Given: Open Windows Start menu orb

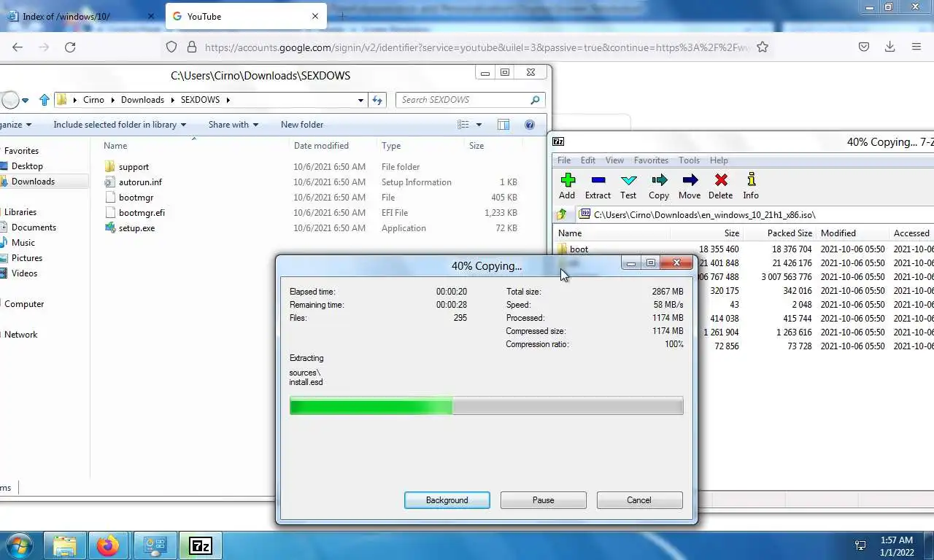Looking at the screenshot, I should [18, 545].
